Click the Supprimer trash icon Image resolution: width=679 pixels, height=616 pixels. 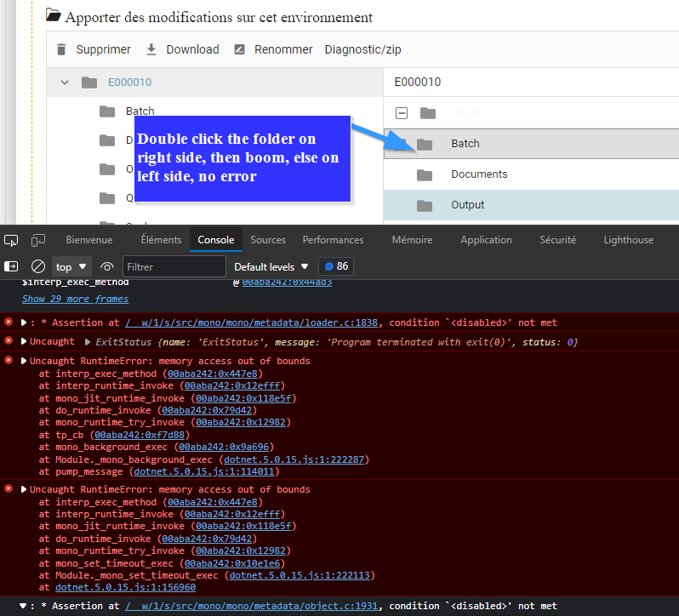(60, 49)
